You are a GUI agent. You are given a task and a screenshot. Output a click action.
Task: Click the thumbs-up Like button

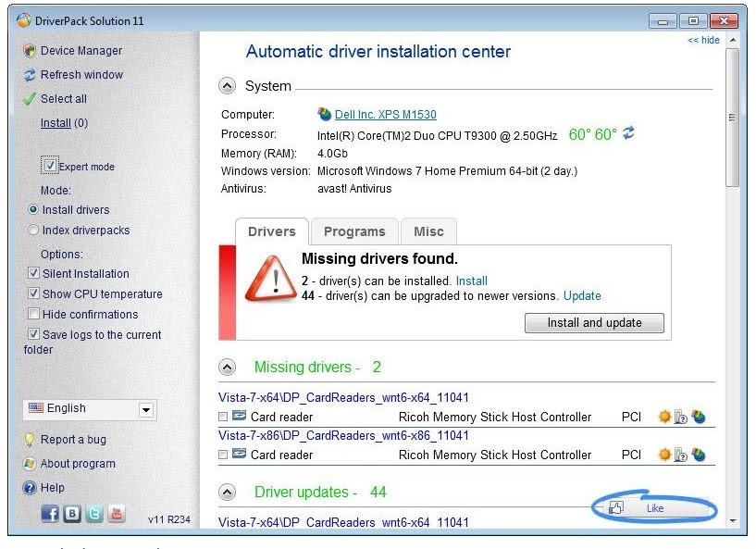coord(654,507)
